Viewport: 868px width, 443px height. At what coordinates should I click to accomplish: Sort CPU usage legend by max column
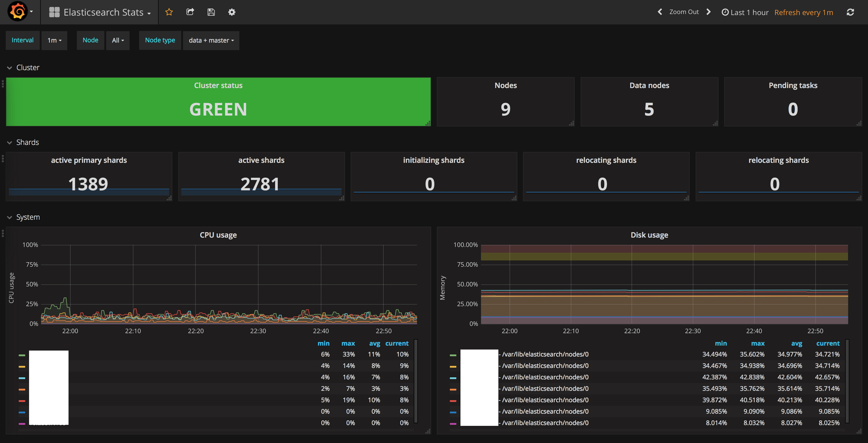coord(348,343)
